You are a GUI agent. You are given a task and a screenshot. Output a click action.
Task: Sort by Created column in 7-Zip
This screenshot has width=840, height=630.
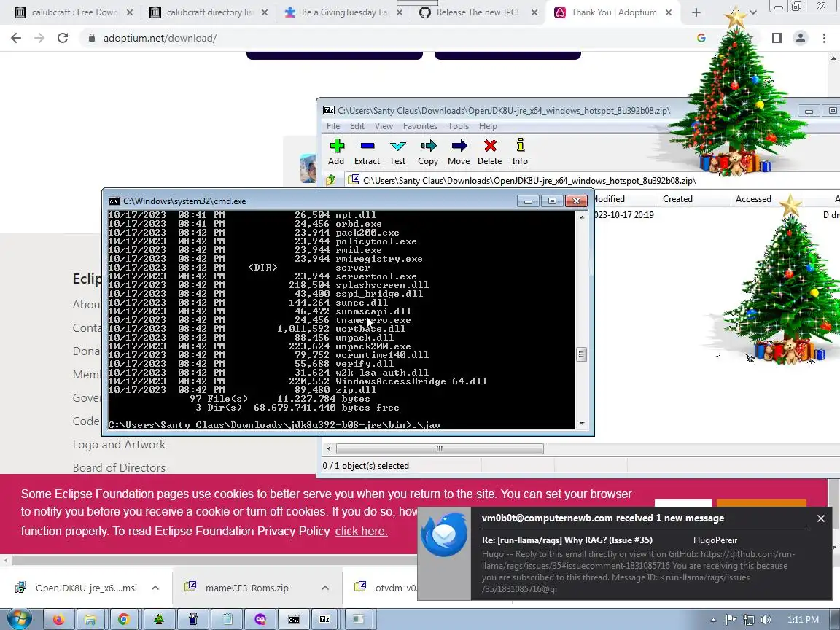point(677,199)
